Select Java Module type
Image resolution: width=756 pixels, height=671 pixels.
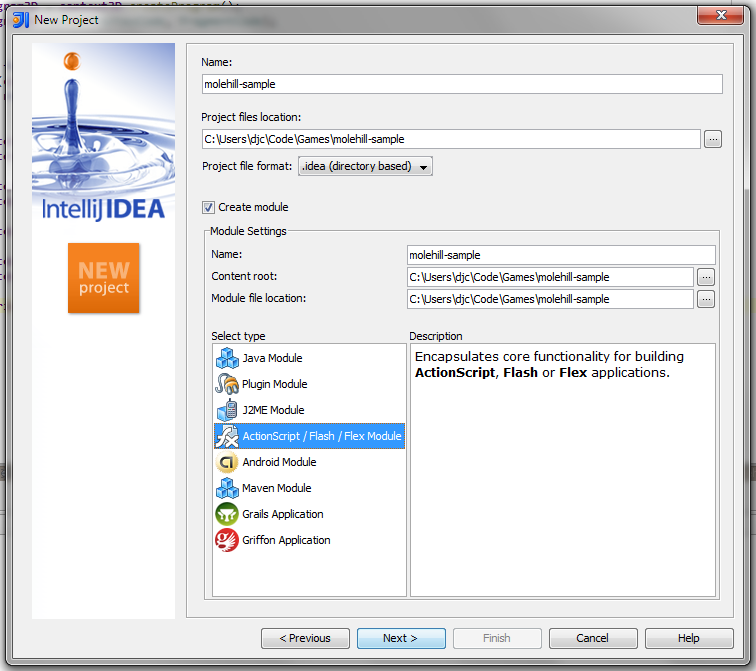(x=310, y=358)
